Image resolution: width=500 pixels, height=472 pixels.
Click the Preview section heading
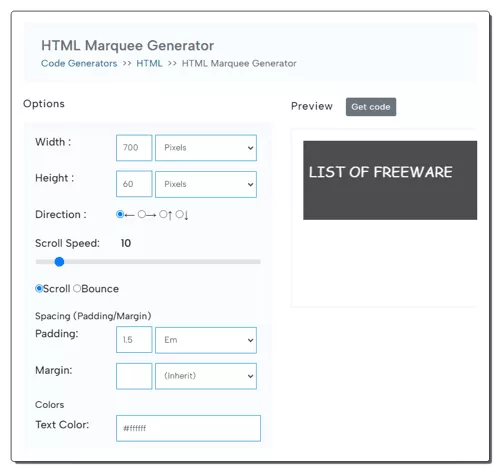(x=312, y=106)
